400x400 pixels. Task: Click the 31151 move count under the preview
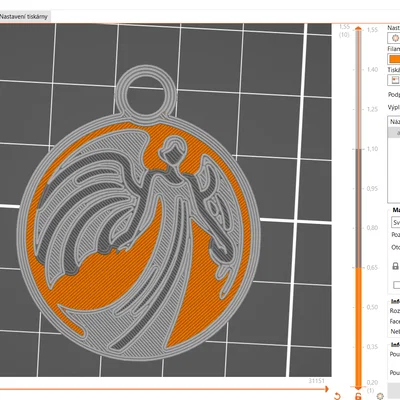pos(316,381)
